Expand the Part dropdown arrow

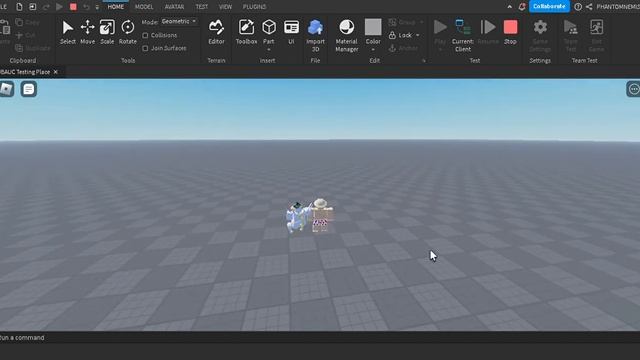coord(269,49)
